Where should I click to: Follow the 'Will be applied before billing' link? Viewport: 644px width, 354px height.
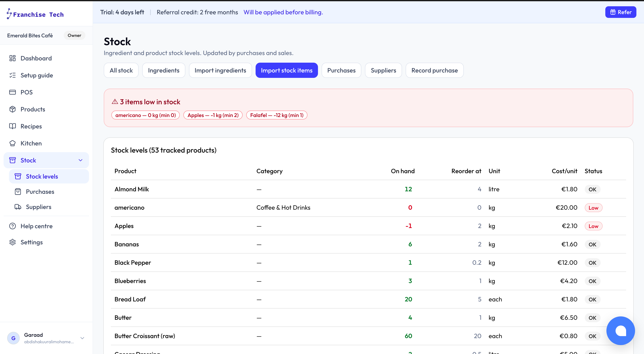283,12
